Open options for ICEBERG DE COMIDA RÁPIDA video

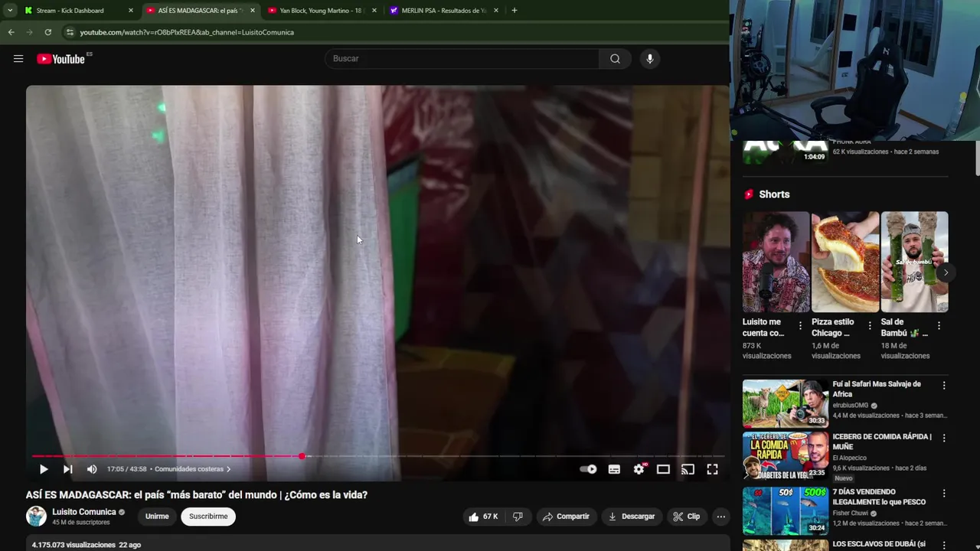tap(944, 439)
